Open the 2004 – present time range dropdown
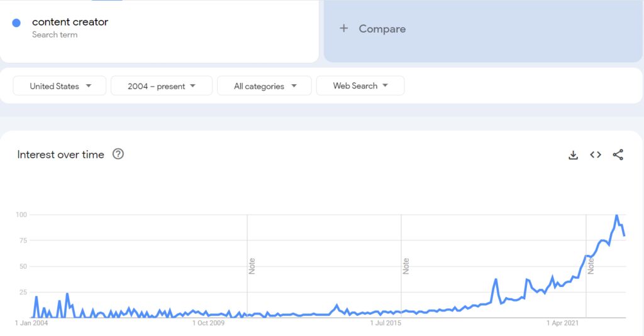644x336 pixels. click(162, 86)
